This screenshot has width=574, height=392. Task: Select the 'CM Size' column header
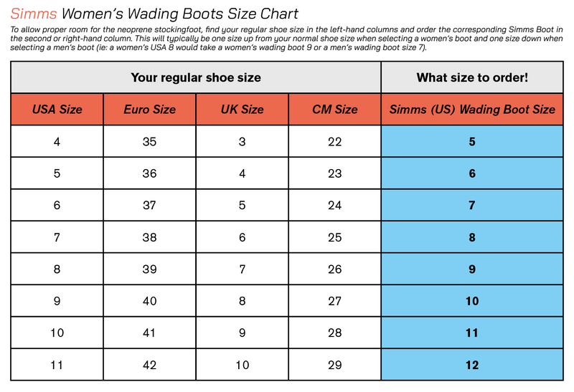334,110
